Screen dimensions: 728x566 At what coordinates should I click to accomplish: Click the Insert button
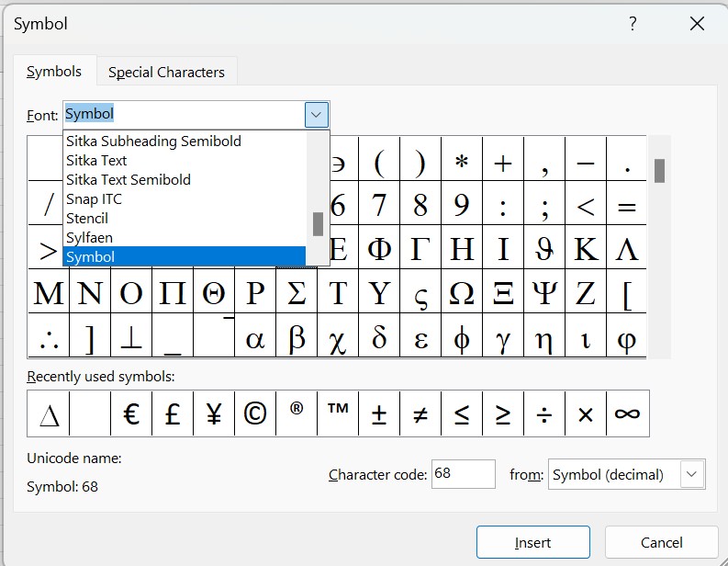click(533, 542)
